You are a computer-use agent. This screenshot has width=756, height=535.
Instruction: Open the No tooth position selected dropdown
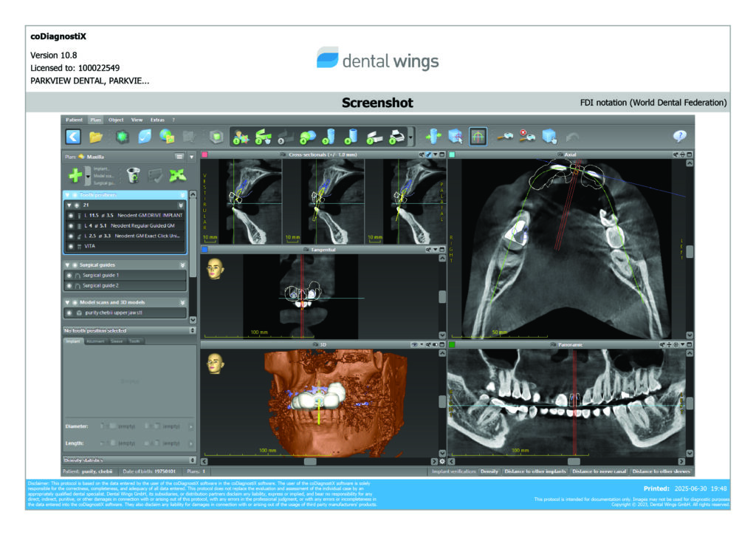point(193,330)
